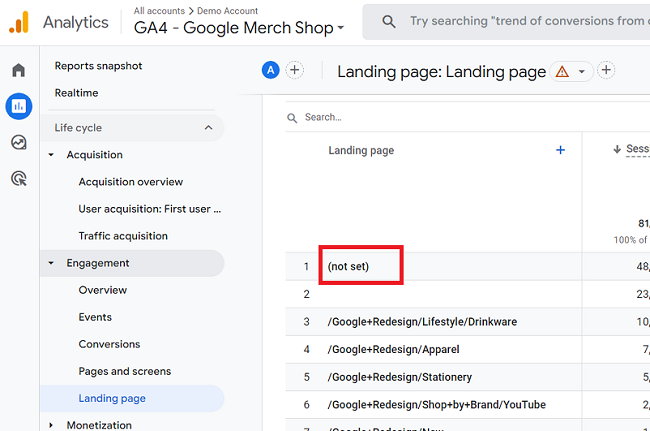Add comparison with plus beside A badge
The height and width of the screenshot is (431, 650).
[x=295, y=70]
